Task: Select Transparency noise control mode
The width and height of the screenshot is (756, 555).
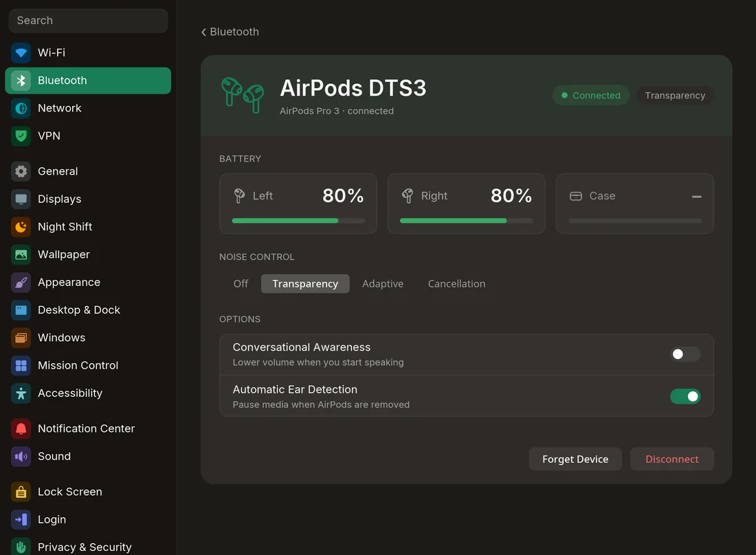Action: pos(304,284)
